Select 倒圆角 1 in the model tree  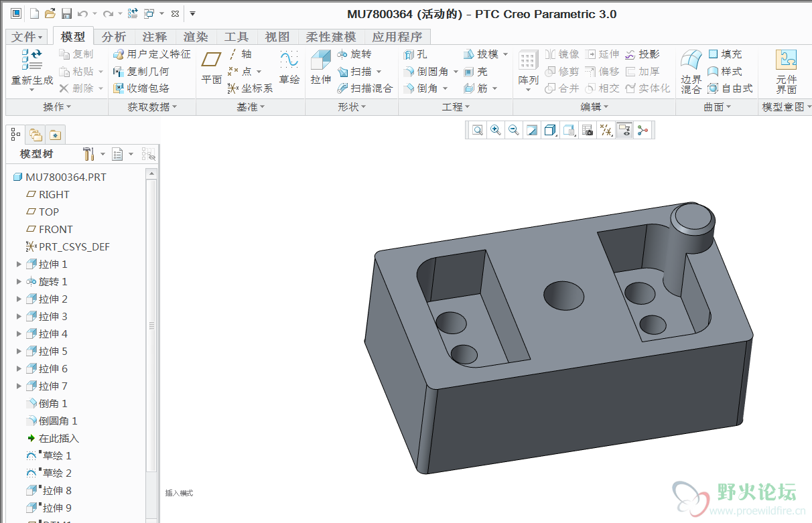coord(52,421)
